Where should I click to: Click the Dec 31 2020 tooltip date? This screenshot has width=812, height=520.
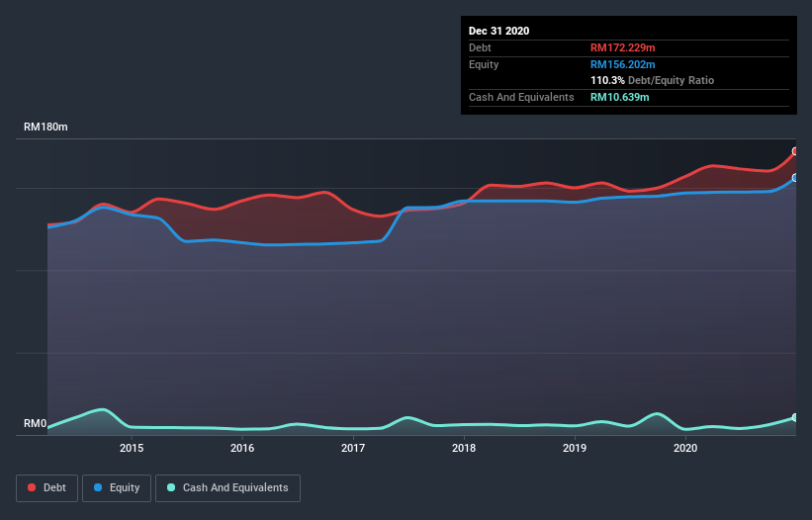tap(498, 31)
